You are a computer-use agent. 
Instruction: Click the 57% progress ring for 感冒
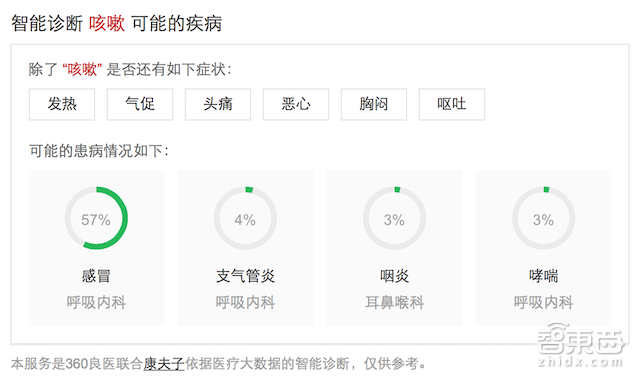[x=96, y=218]
